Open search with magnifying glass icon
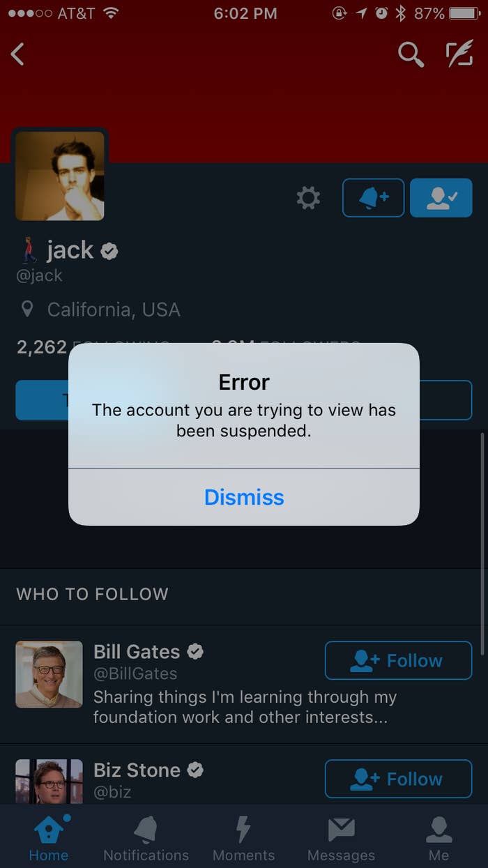The width and height of the screenshot is (488, 868). tap(411, 54)
